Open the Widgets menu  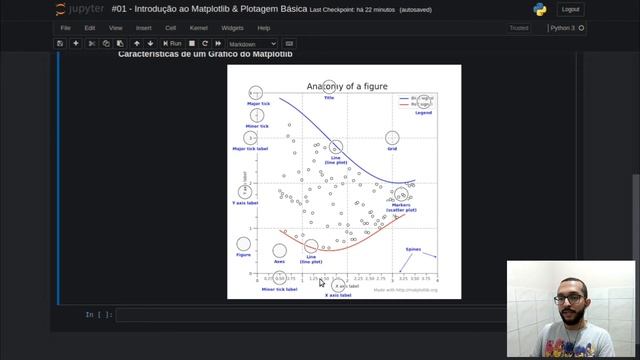[x=232, y=28]
